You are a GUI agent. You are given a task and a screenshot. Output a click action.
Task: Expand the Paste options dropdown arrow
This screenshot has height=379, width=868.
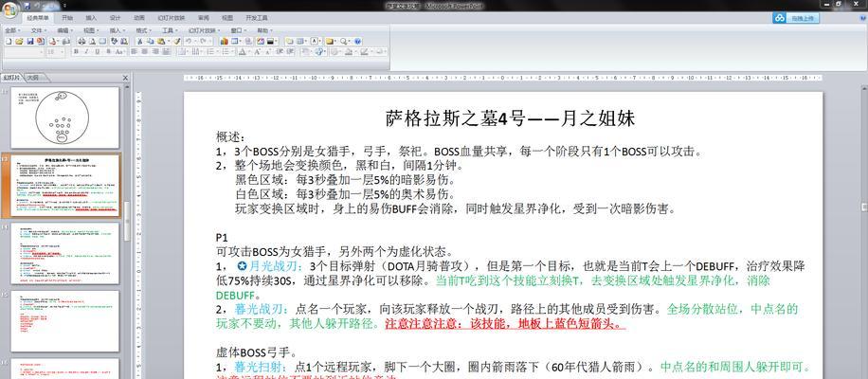[x=169, y=42]
